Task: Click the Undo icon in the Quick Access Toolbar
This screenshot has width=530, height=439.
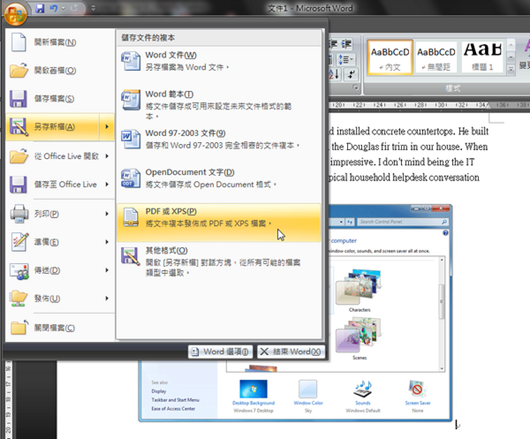Action: (54, 8)
